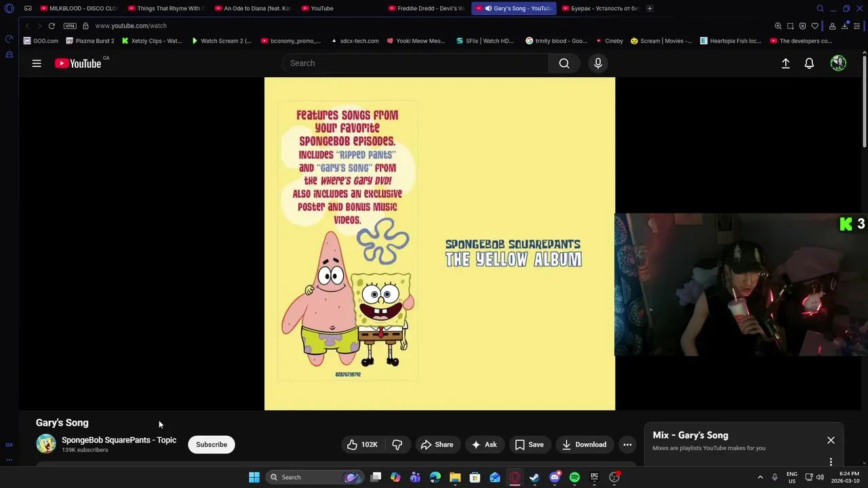The height and width of the screenshot is (488, 868).
Task: Open Opera zoom/find magnifier in address bar
Action: [x=778, y=26]
